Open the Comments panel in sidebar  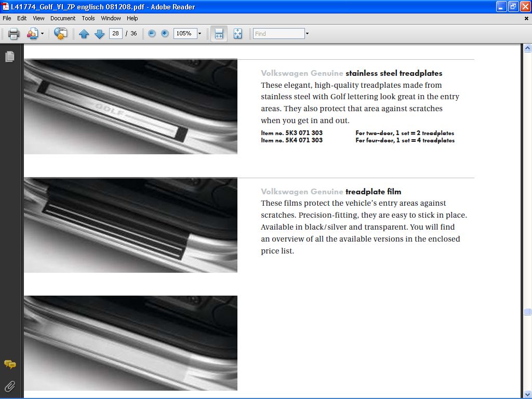point(9,364)
